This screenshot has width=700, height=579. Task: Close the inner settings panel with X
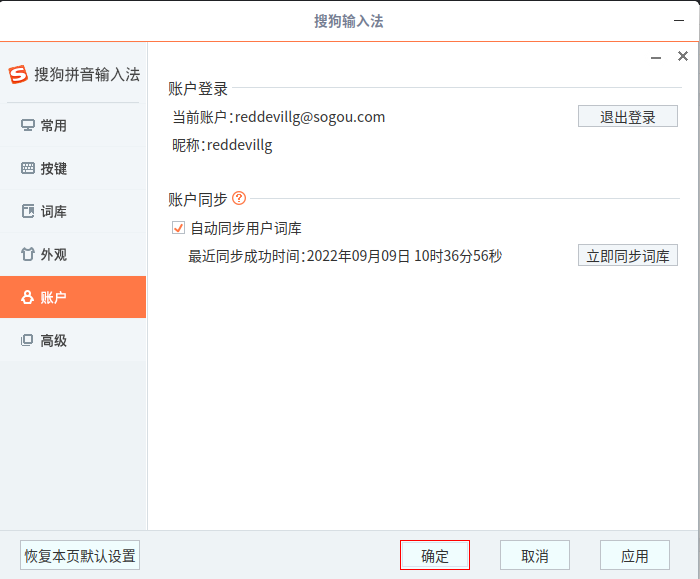coord(683,56)
